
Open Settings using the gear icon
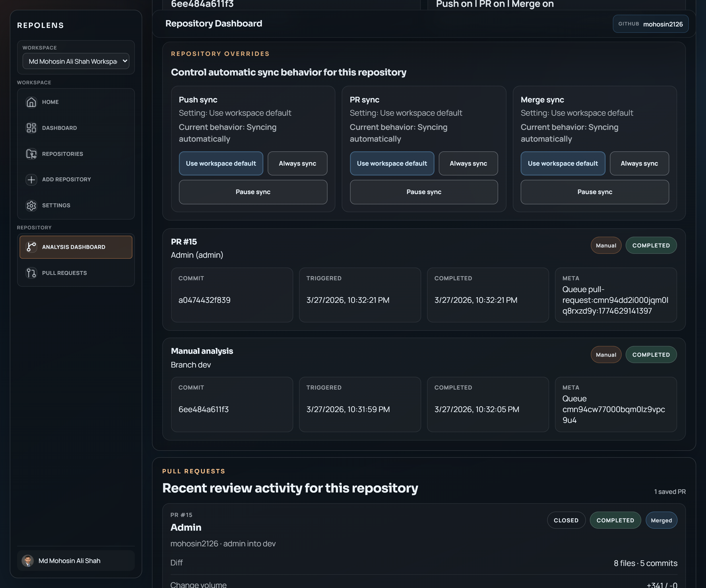31,206
